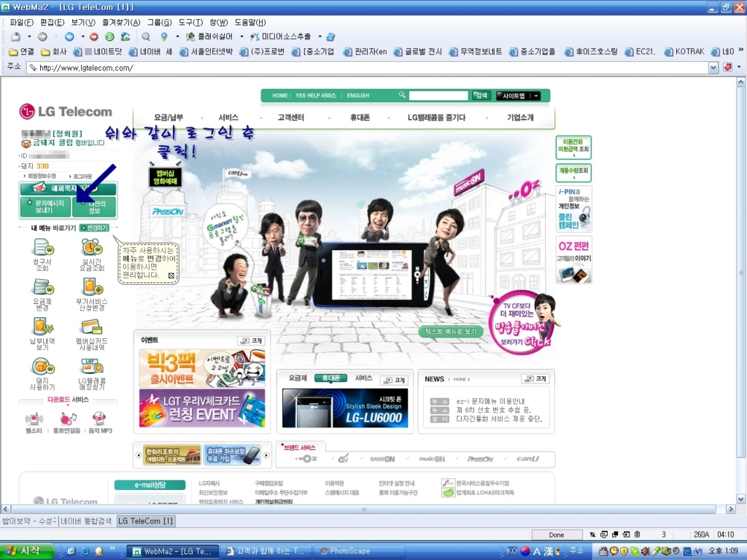Click the 로그아웃 logout link
The height and width of the screenshot is (560, 747).
coord(82,176)
